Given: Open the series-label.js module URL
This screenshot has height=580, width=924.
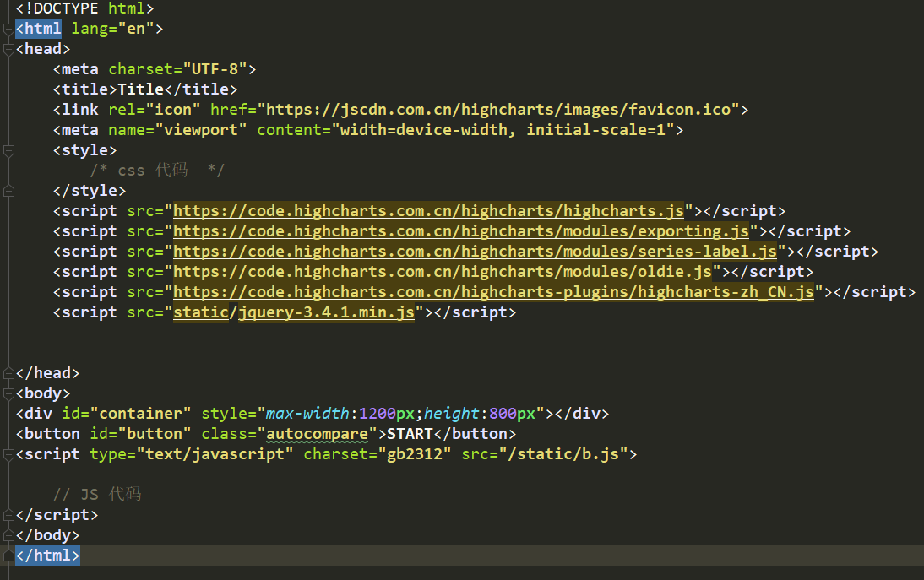Looking at the screenshot, I should [475, 252].
